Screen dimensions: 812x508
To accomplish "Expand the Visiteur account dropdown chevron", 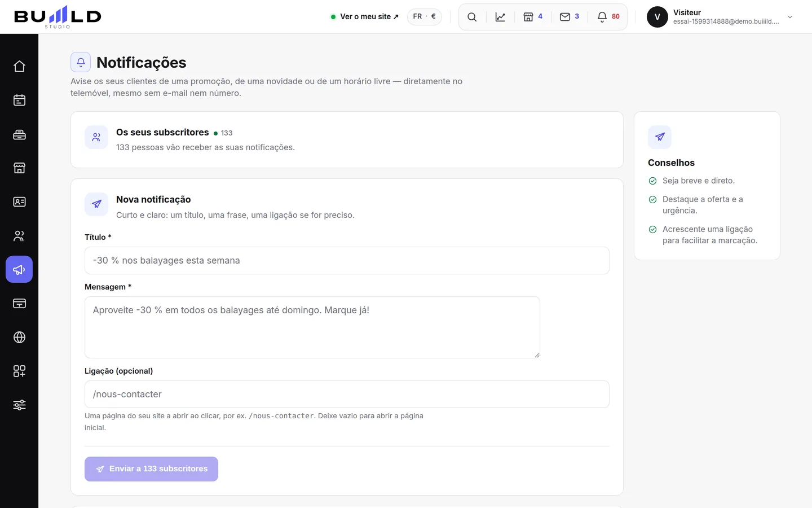I will pyautogui.click(x=790, y=17).
